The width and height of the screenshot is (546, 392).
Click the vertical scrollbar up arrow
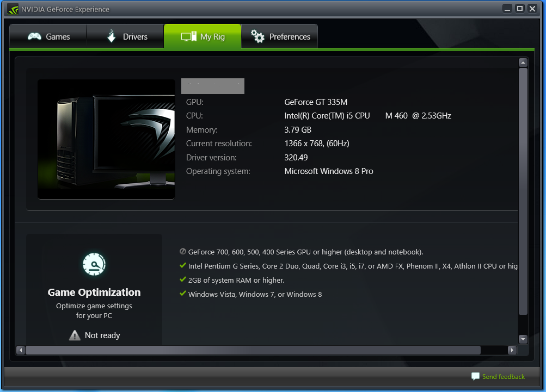coord(523,63)
